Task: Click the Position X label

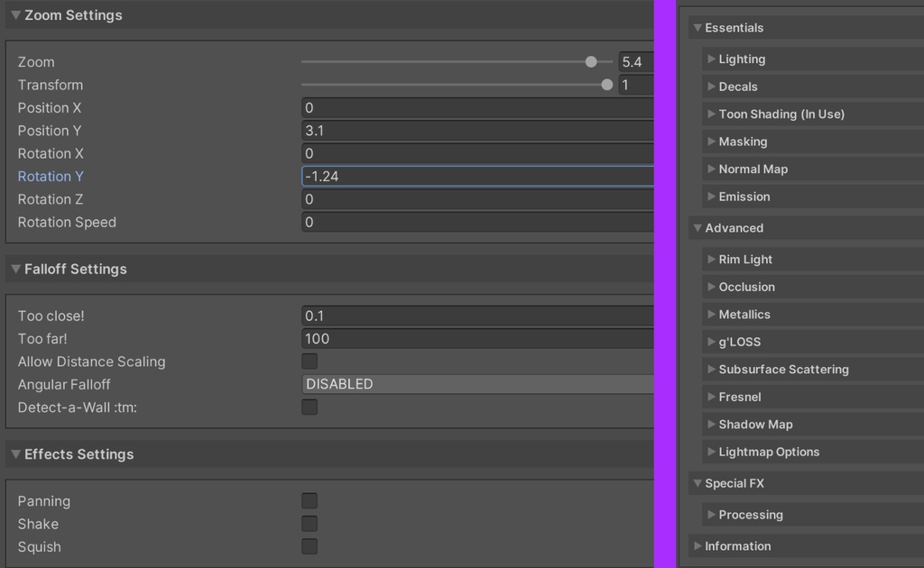Action: [50, 107]
